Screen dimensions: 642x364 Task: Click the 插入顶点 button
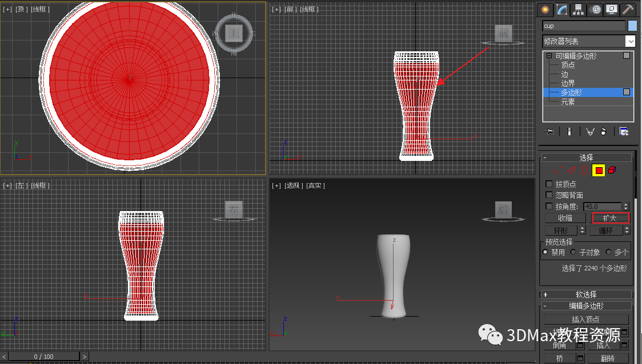(x=586, y=319)
